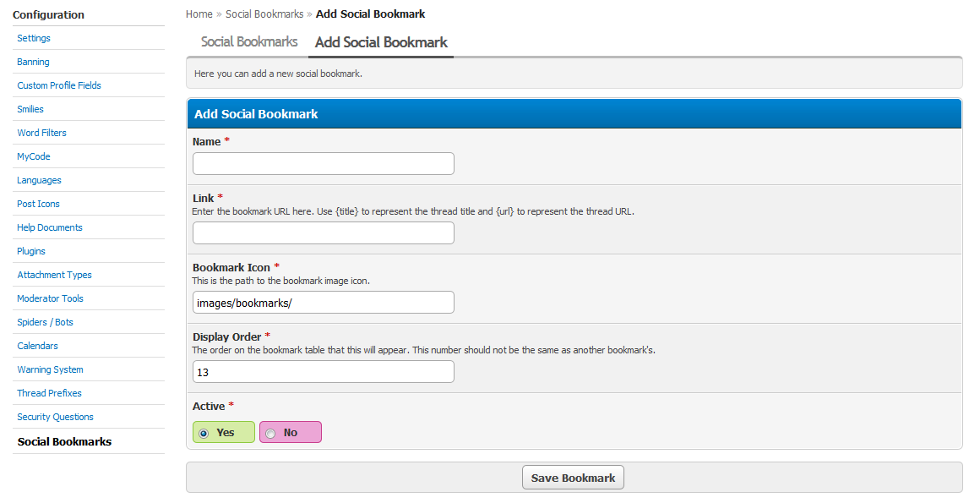Open Plugins from the sidebar
Image resolution: width=980 pixels, height=503 pixels.
[31, 252]
